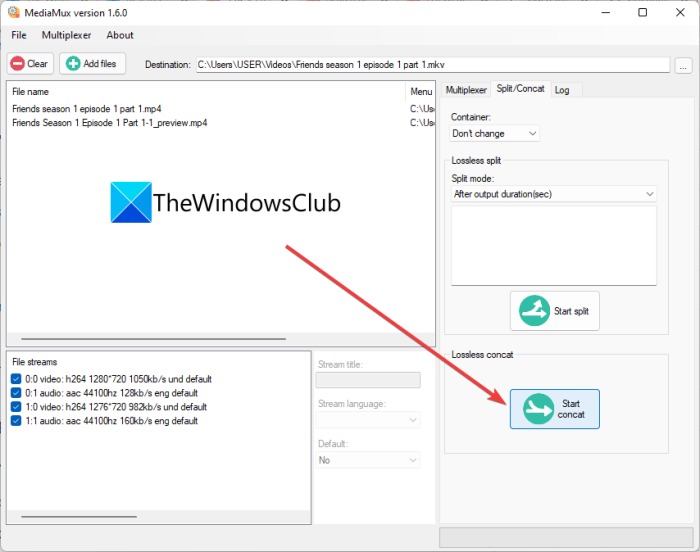Open the Stream language dropdown

pos(368,420)
